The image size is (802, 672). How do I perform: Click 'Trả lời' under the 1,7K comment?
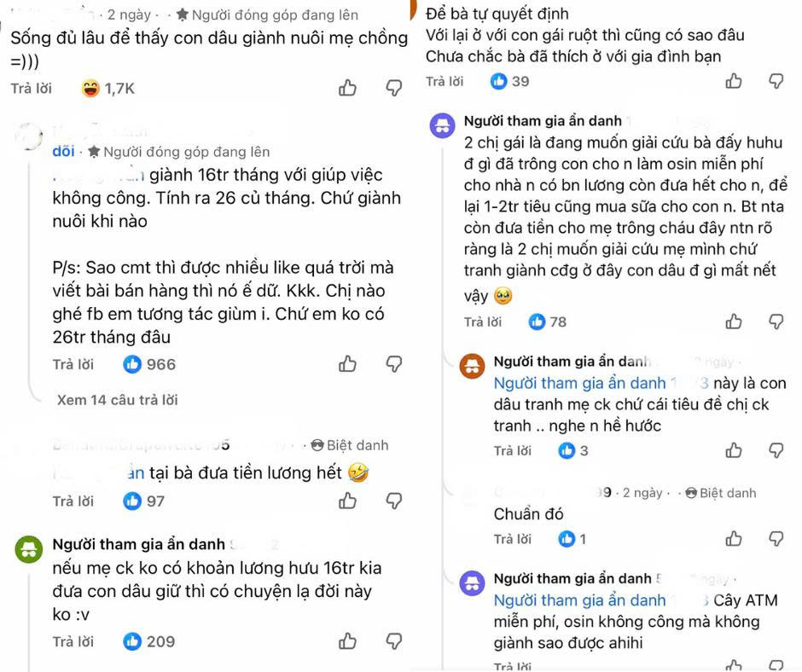(32, 88)
